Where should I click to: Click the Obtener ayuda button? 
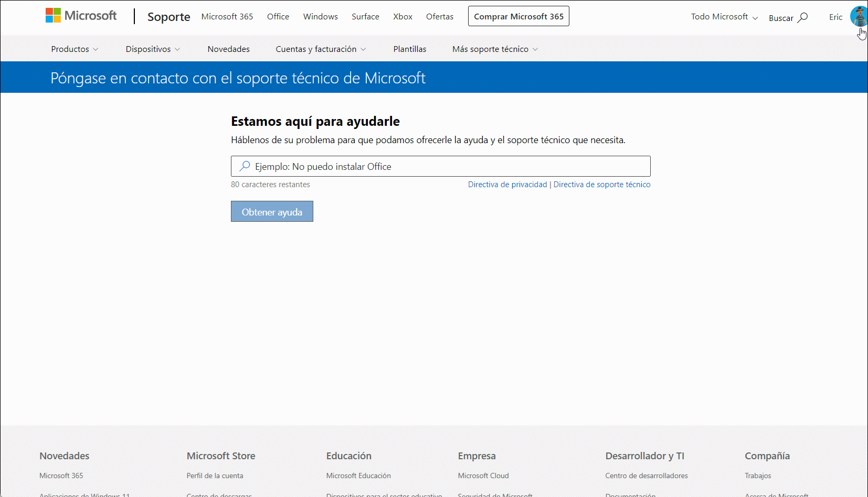[272, 211]
